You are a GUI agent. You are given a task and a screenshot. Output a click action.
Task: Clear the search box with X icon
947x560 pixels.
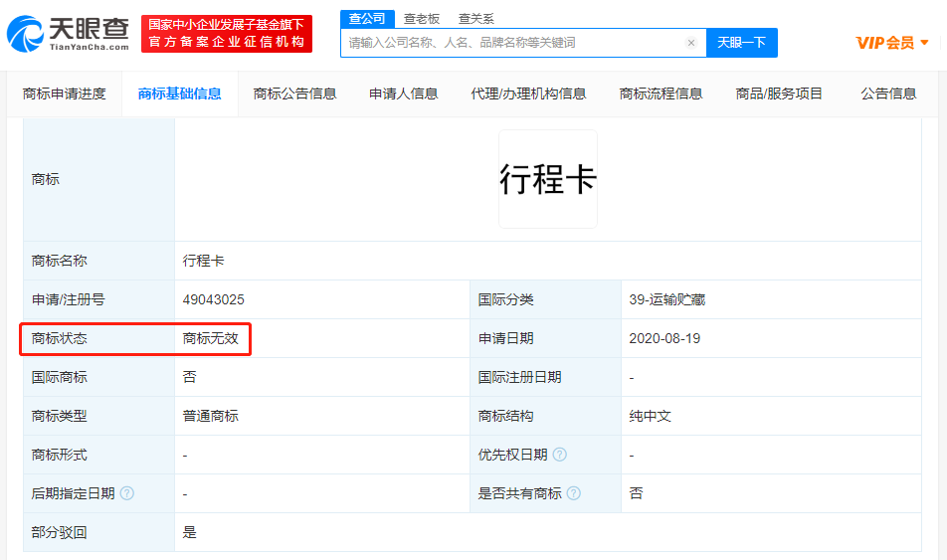tap(691, 43)
